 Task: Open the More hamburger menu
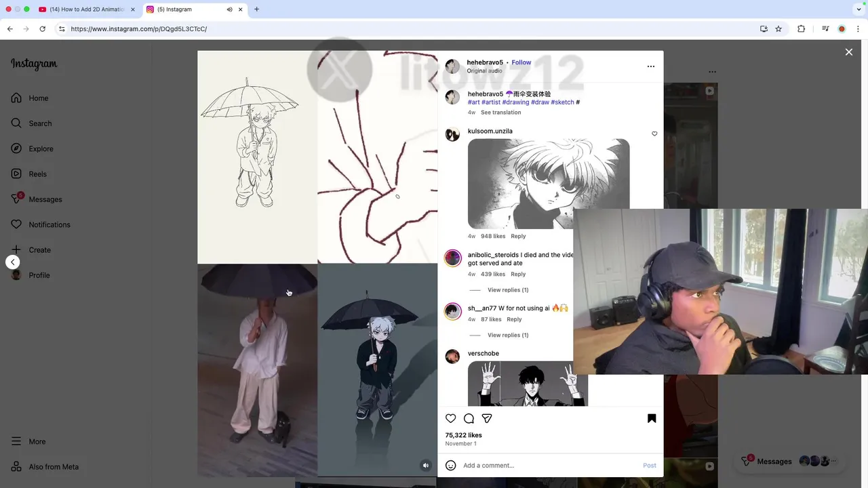pyautogui.click(x=28, y=441)
